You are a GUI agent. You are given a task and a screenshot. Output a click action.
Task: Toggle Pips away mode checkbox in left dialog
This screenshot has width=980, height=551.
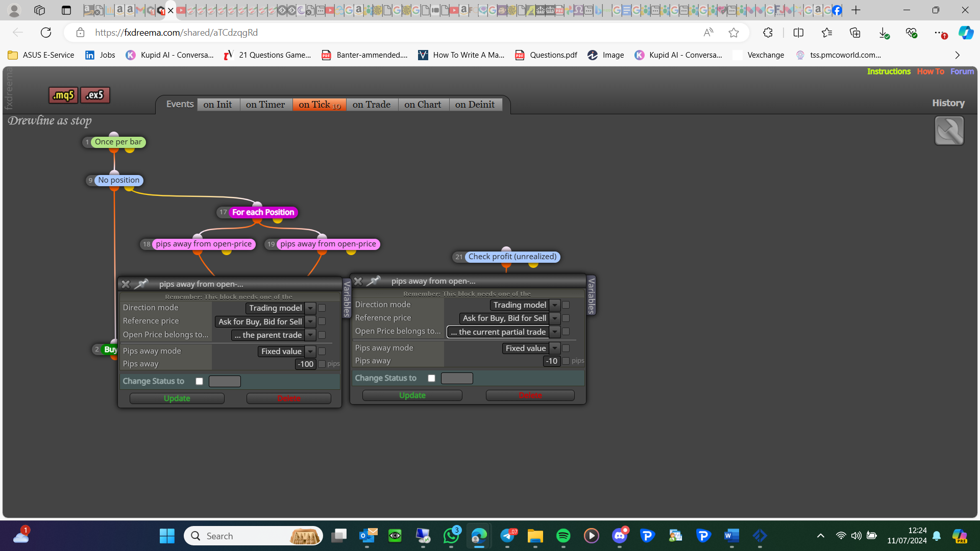(x=322, y=352)
